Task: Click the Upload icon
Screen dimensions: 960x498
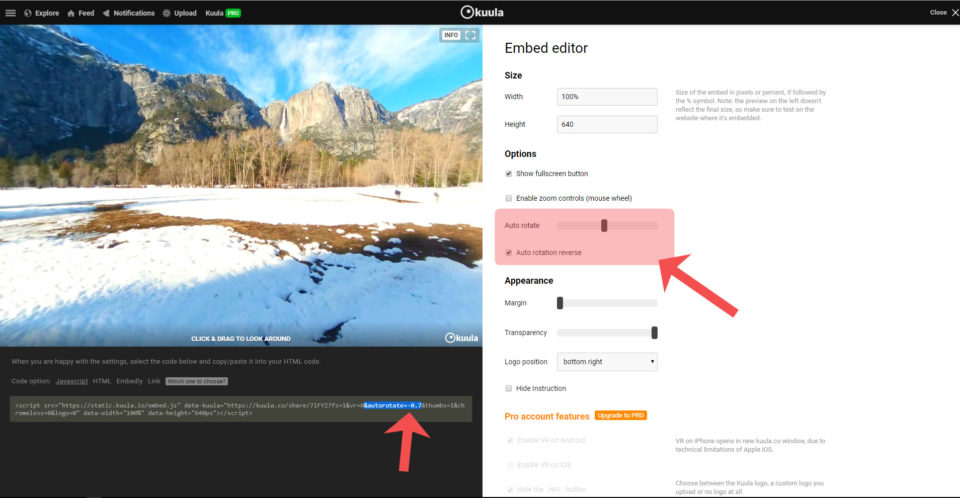Action: (167, 13)
